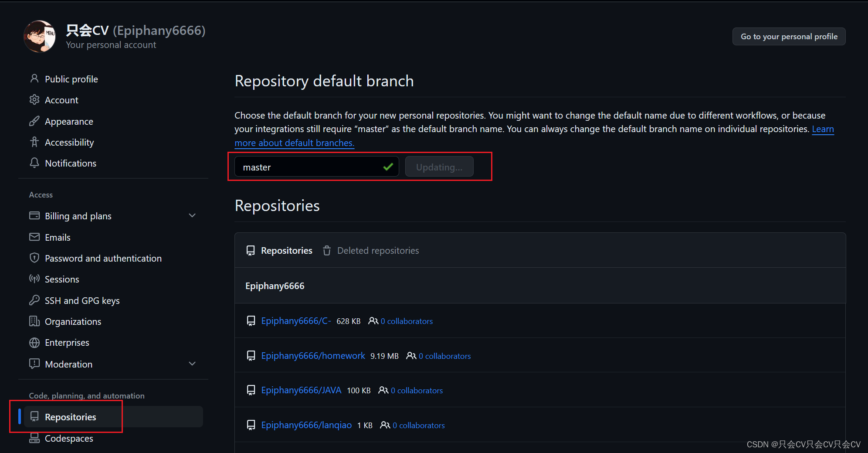The width and height of the screenshot is (868, 453).
Task: Select the Repositories tab in list panel
Action: point(286,251)
